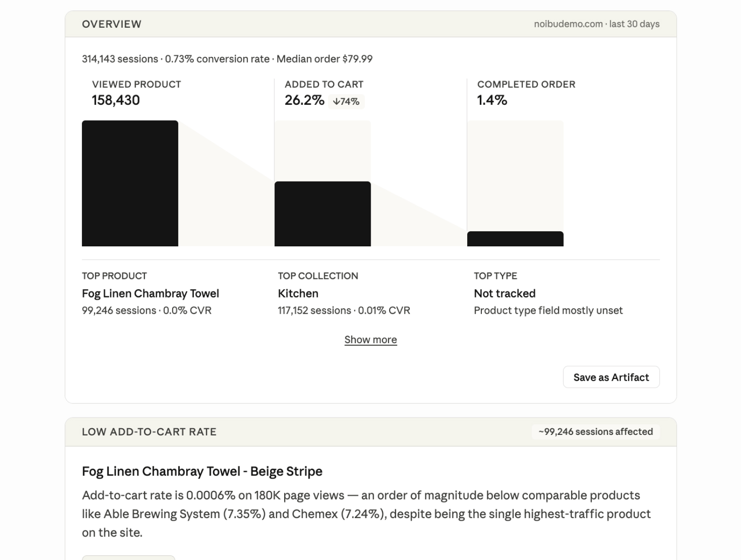This screenshot has width=741, height=560.
Task: Click the 117,152 sessions Kitchen stats text
Action: pyautogui.click(x=344, y=310)
